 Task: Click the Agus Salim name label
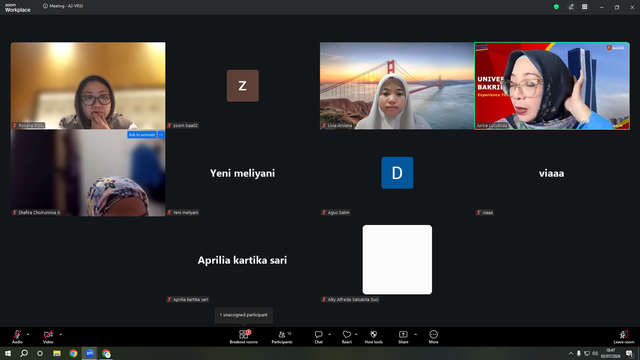coord(336,212)
